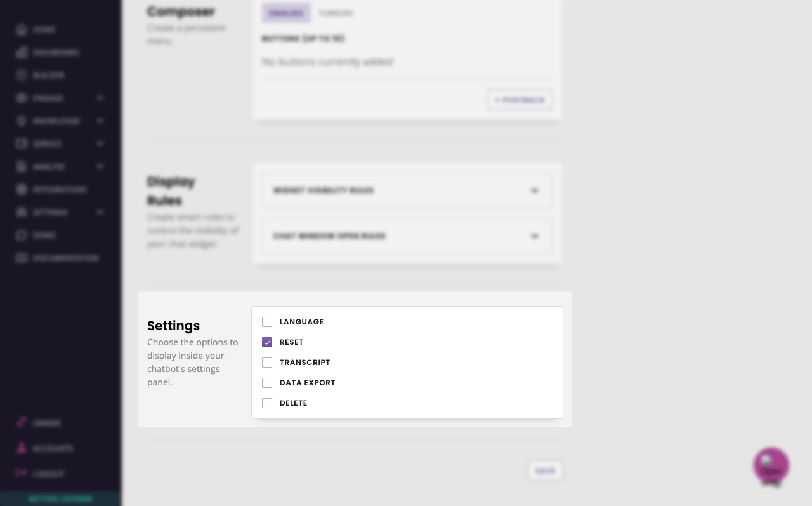Image resolution: width=812 pixels, height=506 pixels.
Task: Tick the Data Export checkbox
Action: 267,383
